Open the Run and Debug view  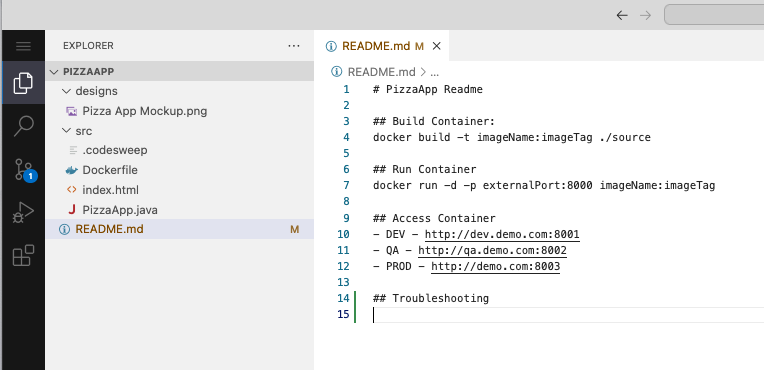[x=23, y=213]
